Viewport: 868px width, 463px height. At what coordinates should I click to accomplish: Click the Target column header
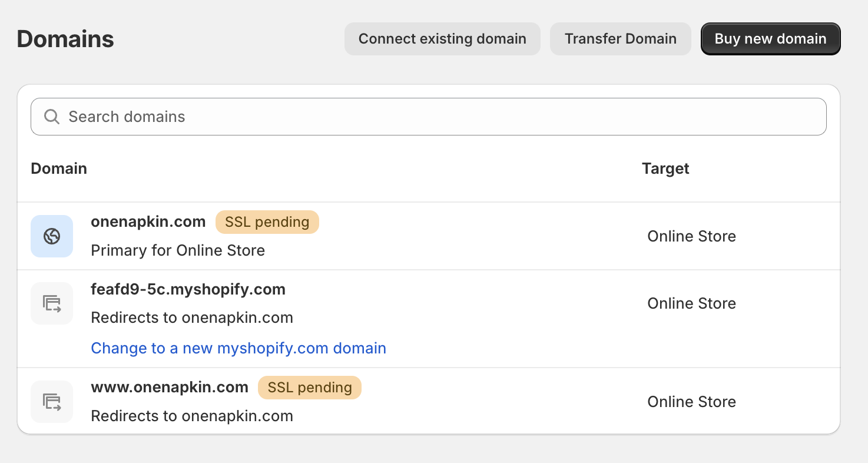(665, 168)
